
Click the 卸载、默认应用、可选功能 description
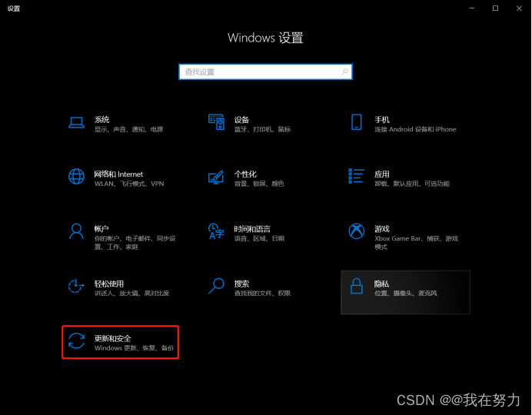pyautogui.click(x=412, y=184)
